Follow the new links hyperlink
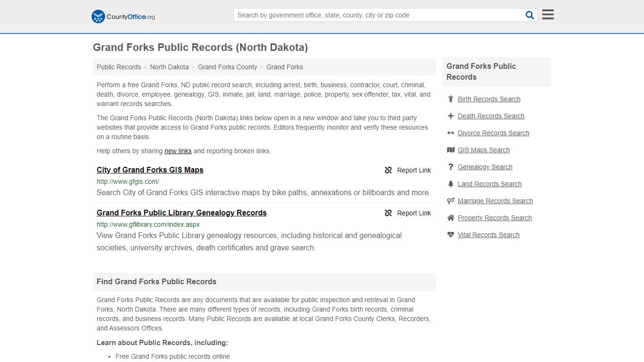This screenshot has height=362, width=644. point(178,151)
